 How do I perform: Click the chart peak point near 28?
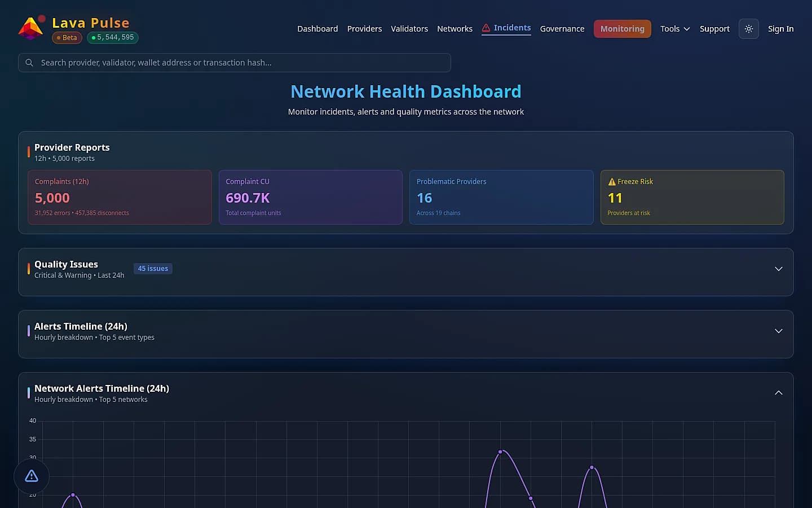[592, 467]
